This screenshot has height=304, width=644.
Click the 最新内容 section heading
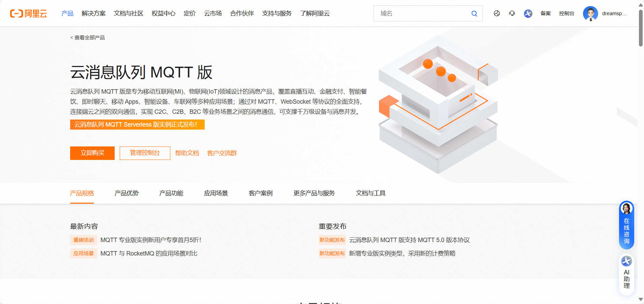click(x=84, y=226)
